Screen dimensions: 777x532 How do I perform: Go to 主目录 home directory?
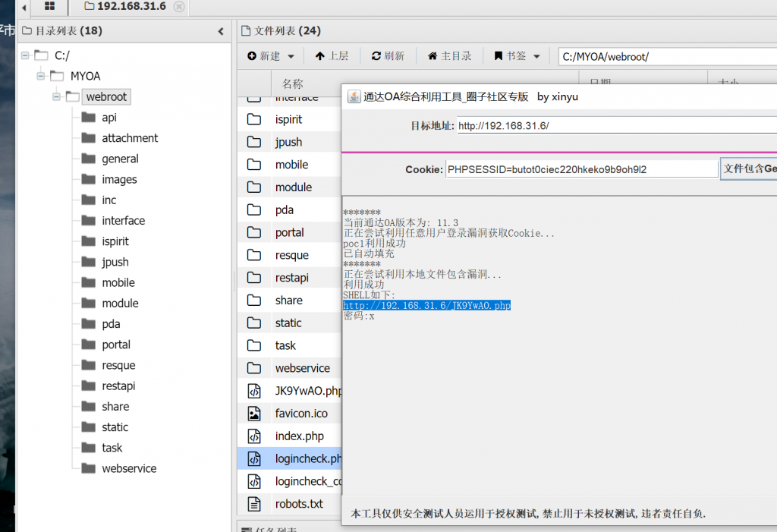[x=449, y=56]
